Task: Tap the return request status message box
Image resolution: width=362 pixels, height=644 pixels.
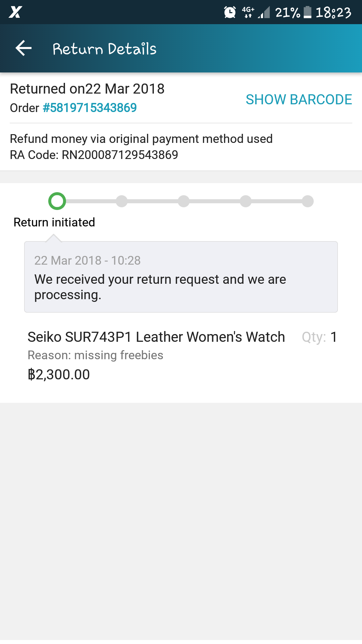Action: [181, 277]
